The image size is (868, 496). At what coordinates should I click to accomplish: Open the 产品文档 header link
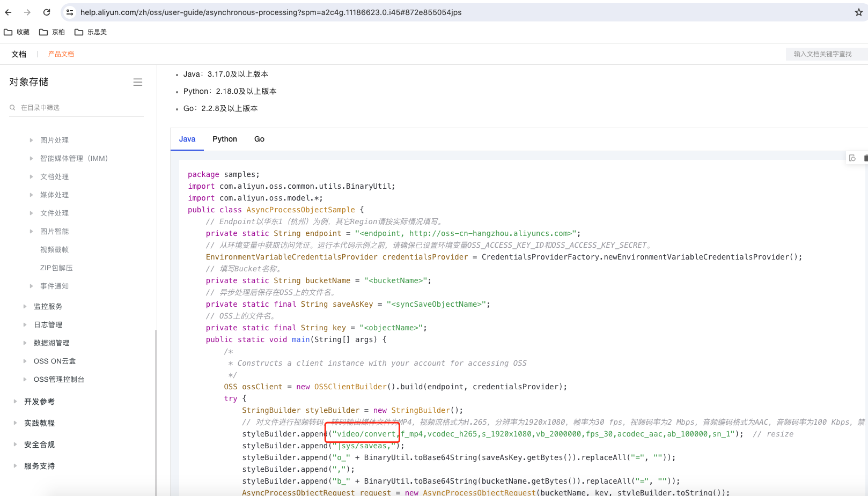[x=61, y=54]
